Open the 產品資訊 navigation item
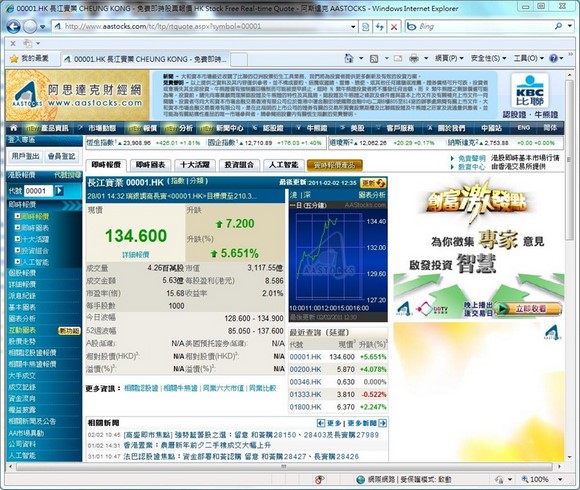The image size is (580, 490). 54,128
